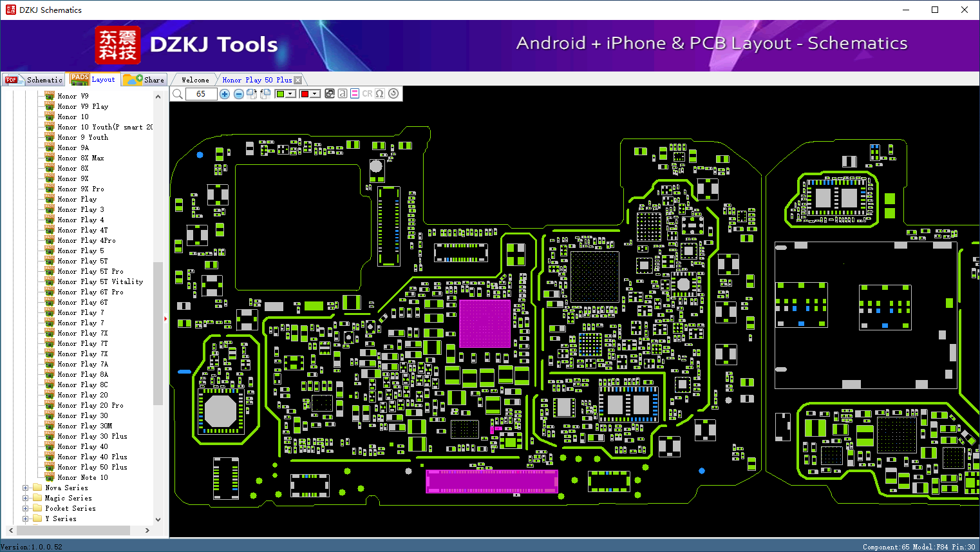Select Honor Play 50 Plus in the tree
Viewport: 980px width, 552px height.
coord(92,467)
